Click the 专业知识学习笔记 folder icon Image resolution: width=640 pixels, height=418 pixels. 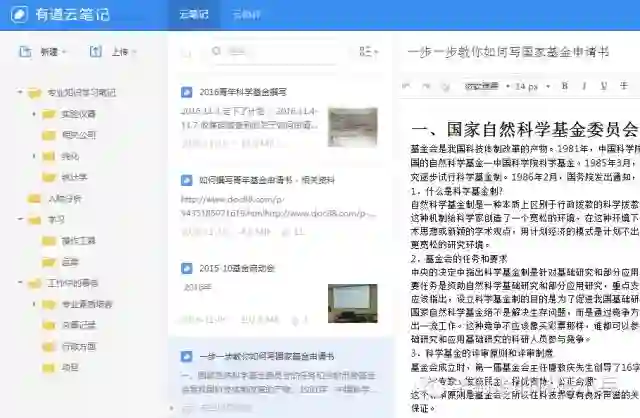[x=35, y=93]
